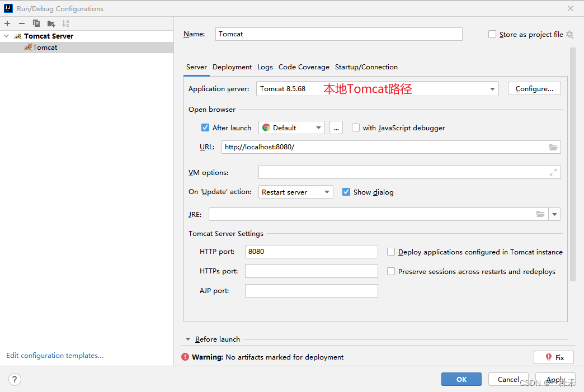Click the Fix button
Image resolution: width=584 pixels, height=392 pixels.
(x=553, y=357)
